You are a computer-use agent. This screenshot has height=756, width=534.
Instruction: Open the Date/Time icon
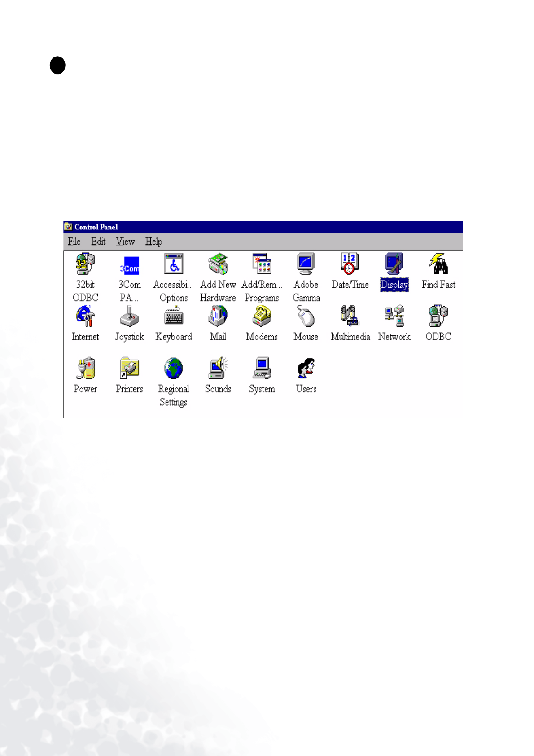click(x=350, y=264)
